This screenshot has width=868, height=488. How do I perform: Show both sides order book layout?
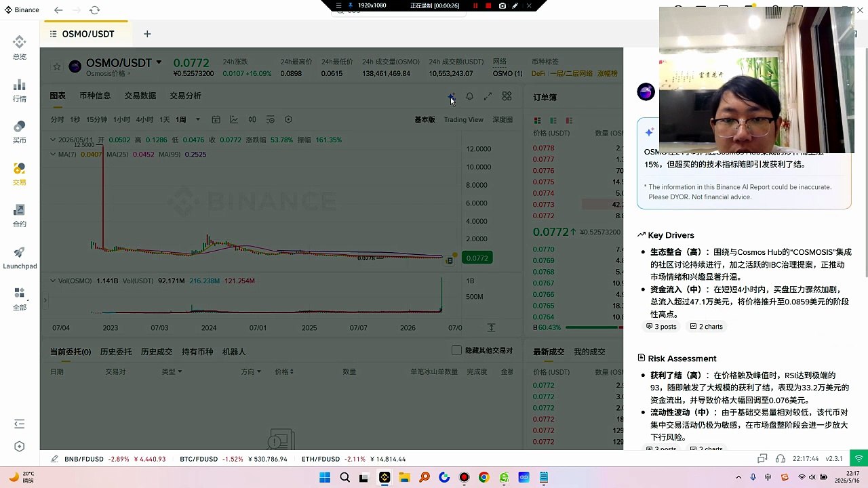(537, 121)
